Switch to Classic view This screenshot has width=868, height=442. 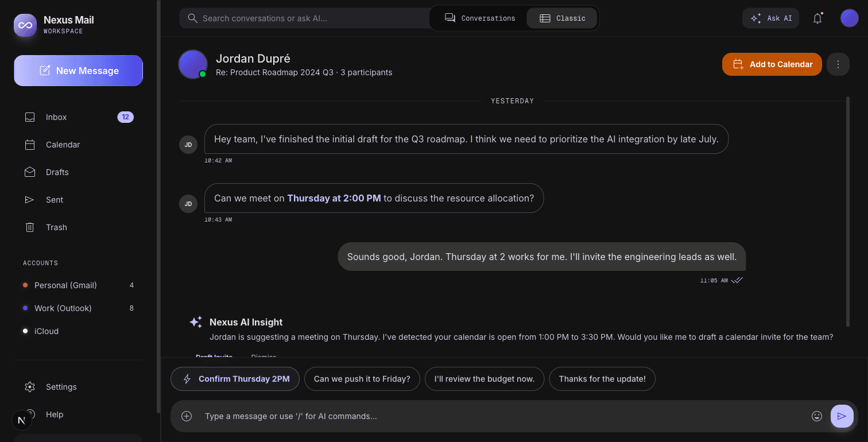pos(562,18)
